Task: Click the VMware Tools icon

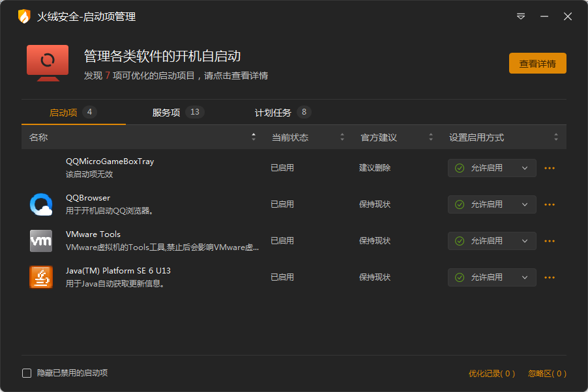Action: 41,241
